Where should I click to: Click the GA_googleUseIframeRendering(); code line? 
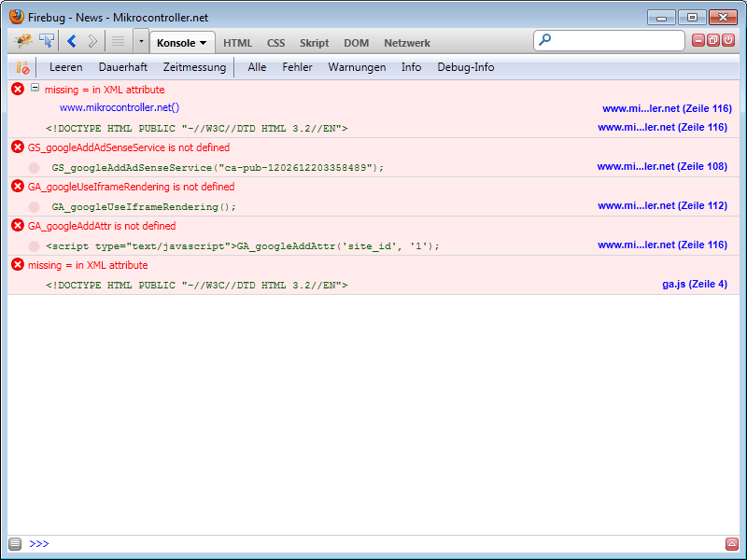click(x=144, y=207)
